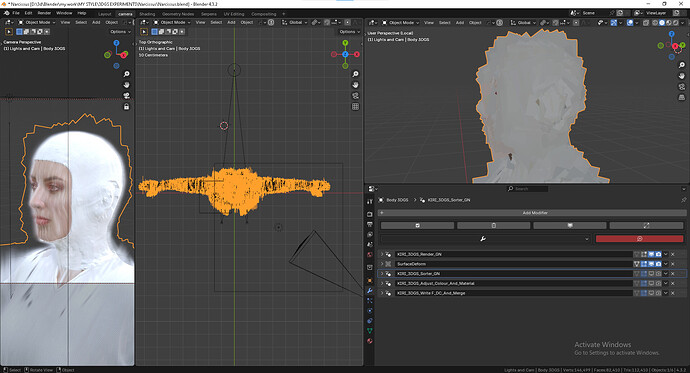
Task: Toggle viewport display of the KIRI_3DGS_Sorter_GN modifier
Action: point(651,274)
